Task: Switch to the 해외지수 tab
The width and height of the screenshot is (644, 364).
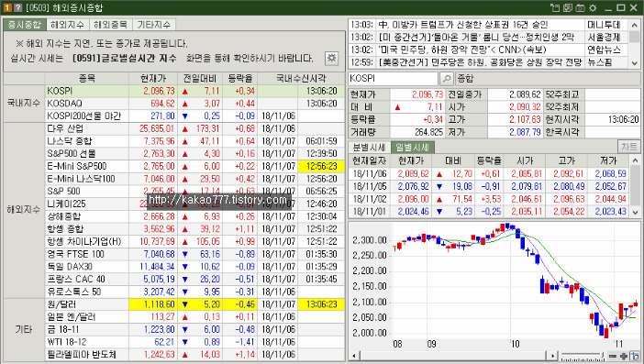Action: pyautogui.click(x=67, y=25)
